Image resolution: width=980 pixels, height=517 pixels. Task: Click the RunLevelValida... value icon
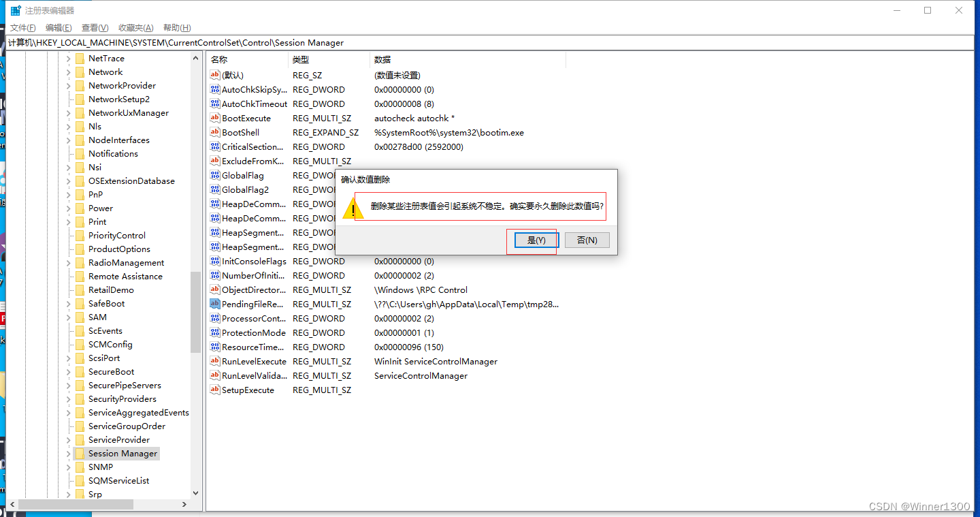tap(215, 375)
